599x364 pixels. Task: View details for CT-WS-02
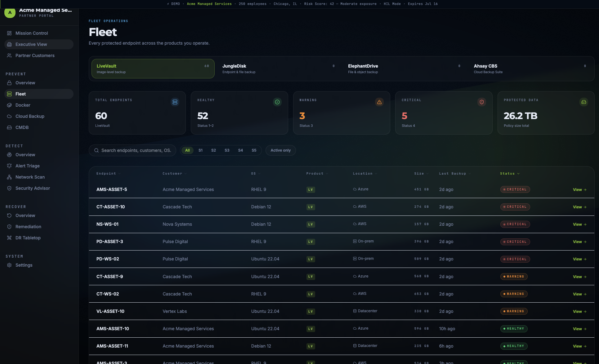click(x=579, y=294)
